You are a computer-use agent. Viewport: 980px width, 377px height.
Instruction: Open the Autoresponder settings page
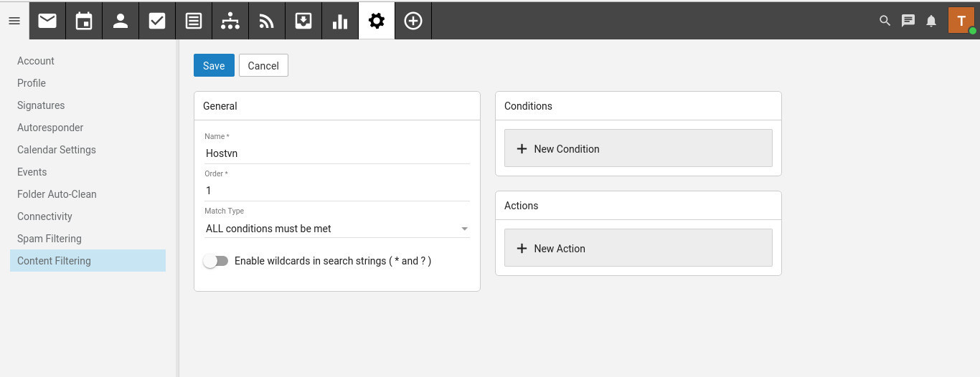tap(50, 128)
